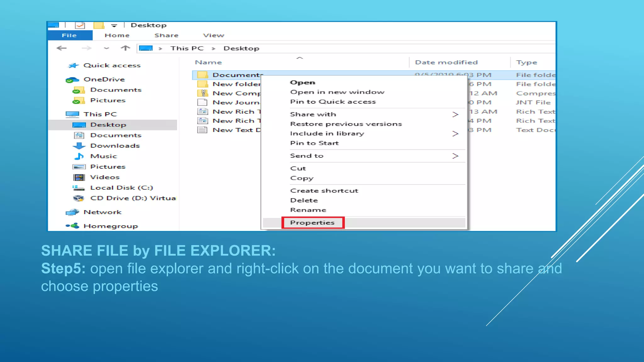644x362 pixels.
Task: Select Local Disk (C:) in sidebar
Action: tap(121, 188)
